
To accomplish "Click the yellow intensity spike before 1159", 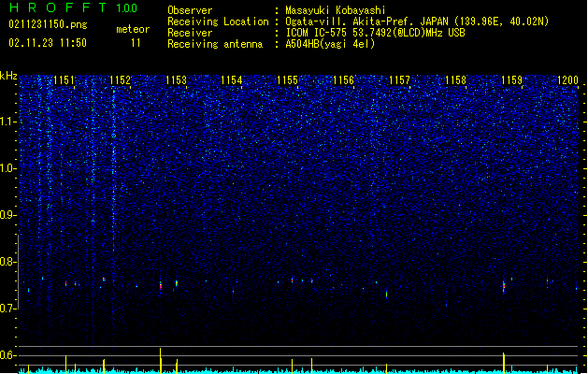I will coord(504,363).
